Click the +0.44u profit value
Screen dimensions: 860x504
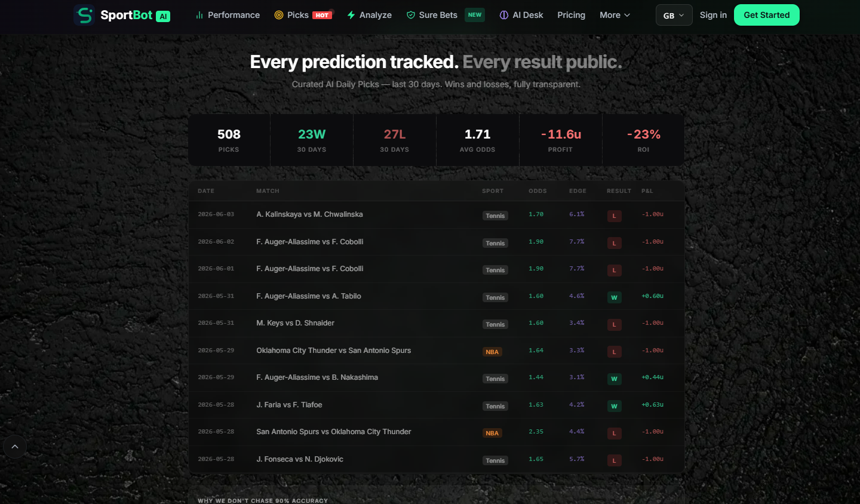coord(652,377)
